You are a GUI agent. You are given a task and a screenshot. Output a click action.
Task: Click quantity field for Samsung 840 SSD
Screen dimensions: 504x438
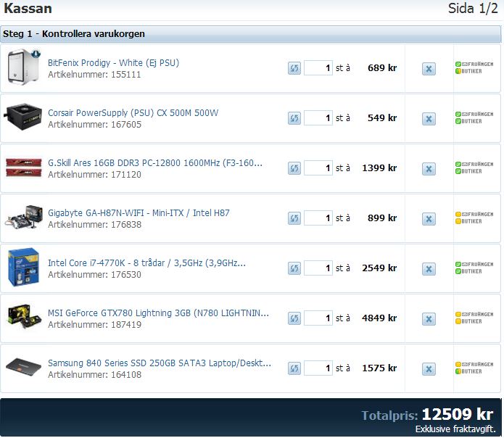[318, 368]
